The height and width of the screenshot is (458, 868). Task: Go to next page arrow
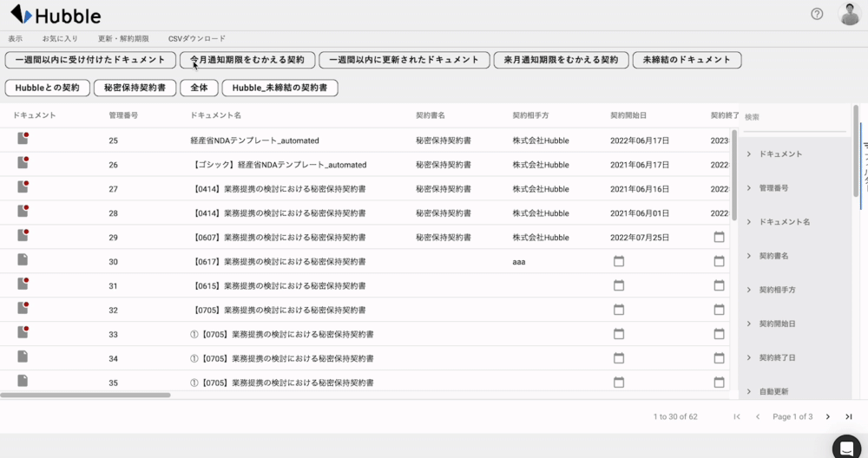pos(828,416)
